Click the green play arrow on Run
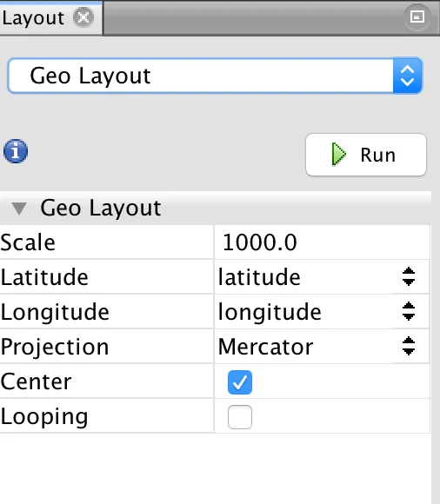The image size is (440, 504). (338, 155)
